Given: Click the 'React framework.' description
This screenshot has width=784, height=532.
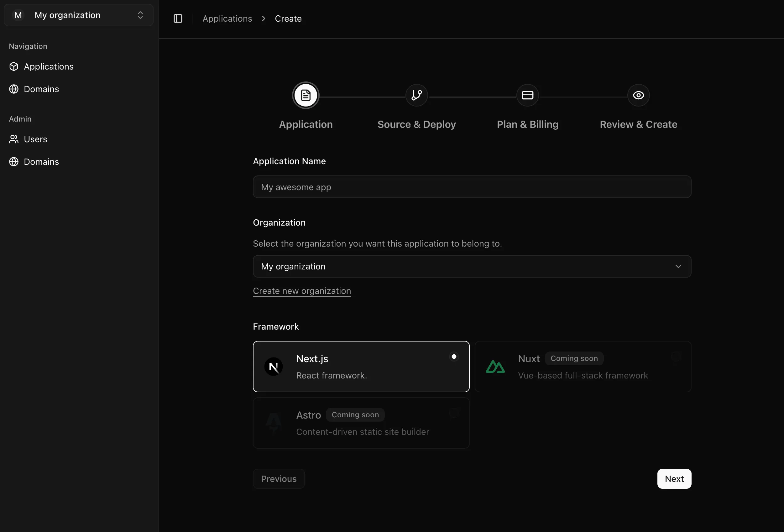Looking at the screenshot, I should point(331,375).
